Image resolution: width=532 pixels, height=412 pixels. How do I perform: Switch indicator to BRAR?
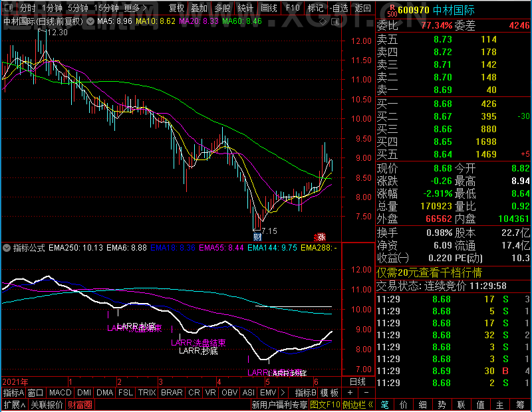click(172, 393)
